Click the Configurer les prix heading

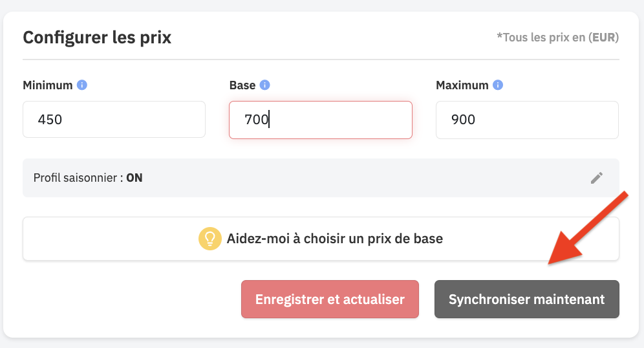point(97,38)
